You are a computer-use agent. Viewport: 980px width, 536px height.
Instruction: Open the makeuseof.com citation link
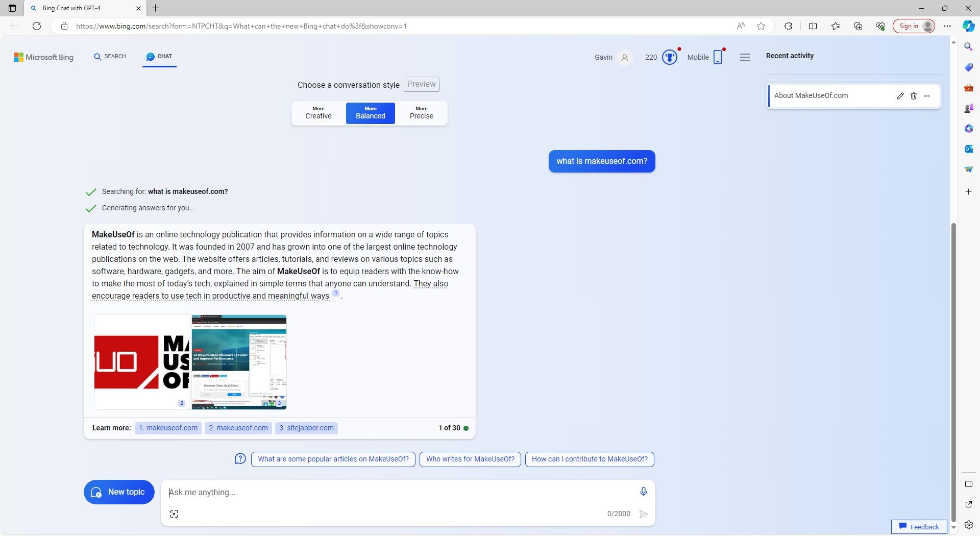168,428
